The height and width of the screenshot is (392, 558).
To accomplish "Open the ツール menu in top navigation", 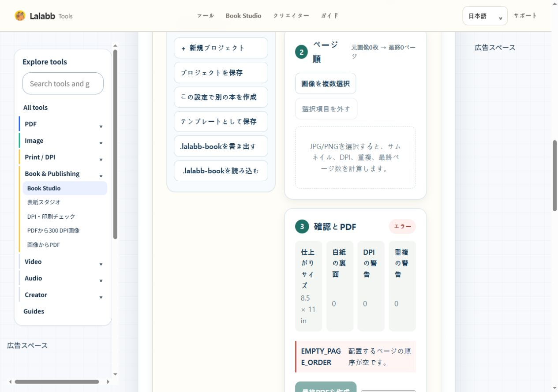I will click(206, 16).
